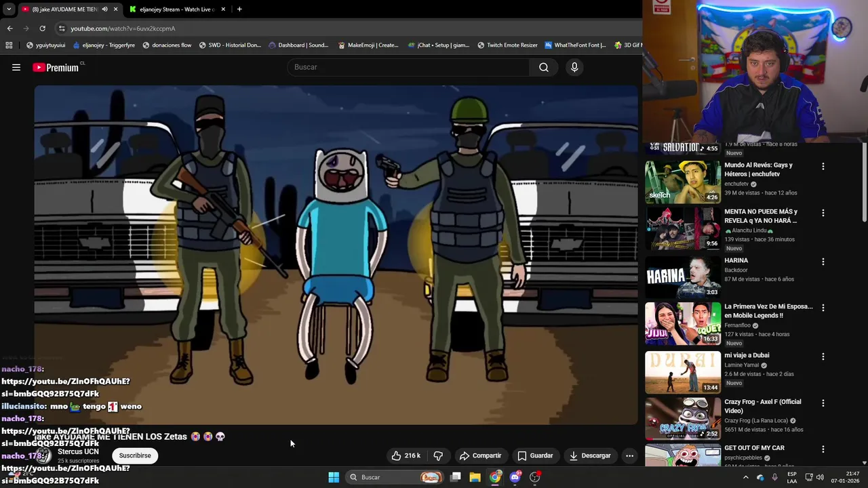Open the jChat Setup bookmark
Screen dimensions: 868x488
coord(439,45)
